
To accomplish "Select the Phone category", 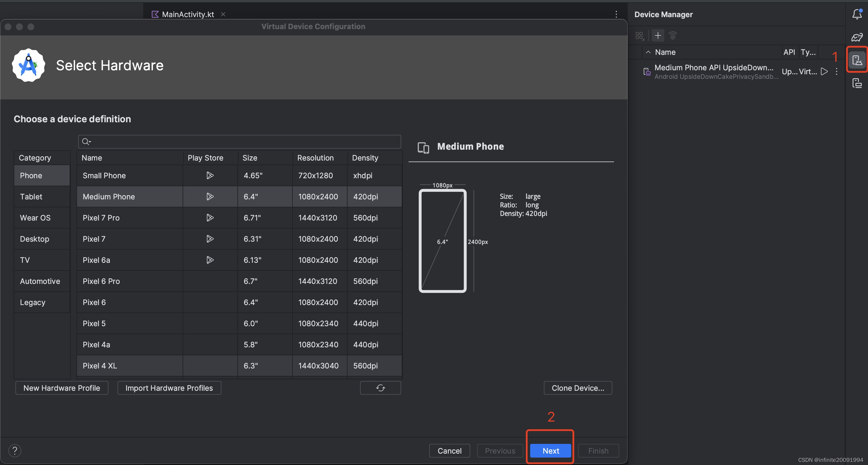I will click(42, 175).
